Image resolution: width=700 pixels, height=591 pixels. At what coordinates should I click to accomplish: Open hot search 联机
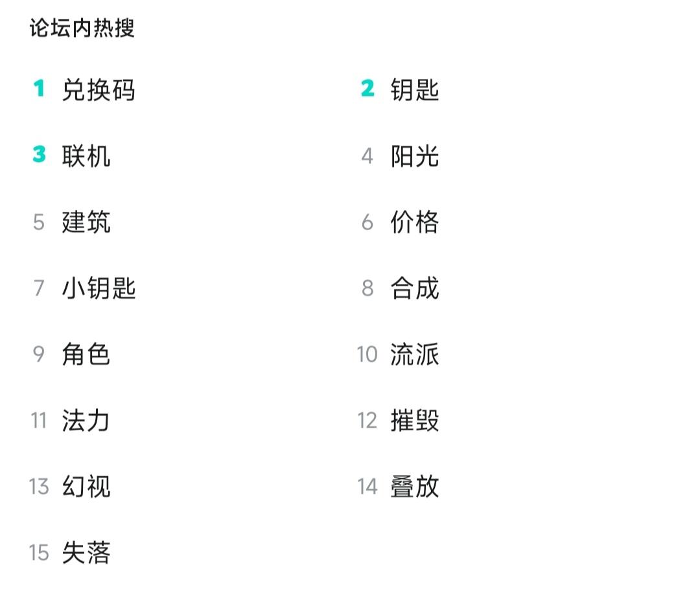[x=86, y=156]
